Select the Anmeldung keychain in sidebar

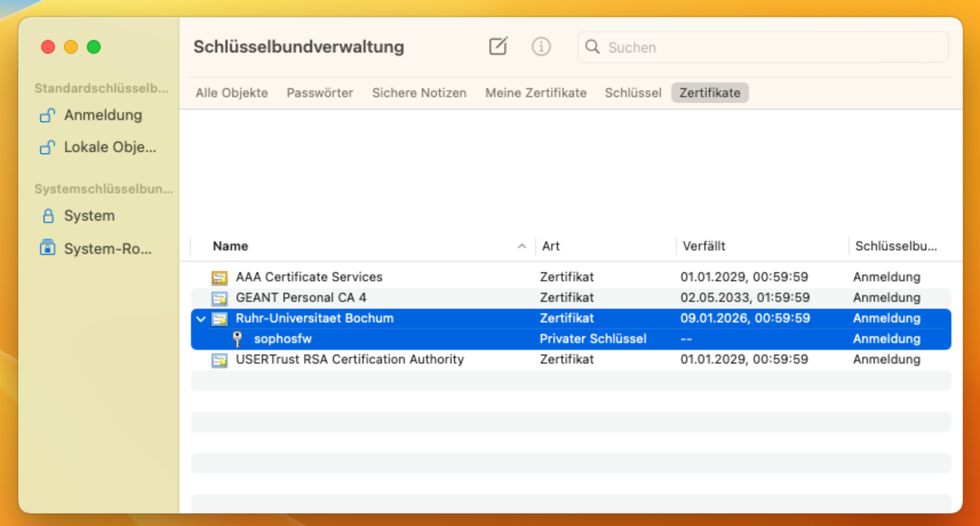pyautogui.click(x=103, y=115)
